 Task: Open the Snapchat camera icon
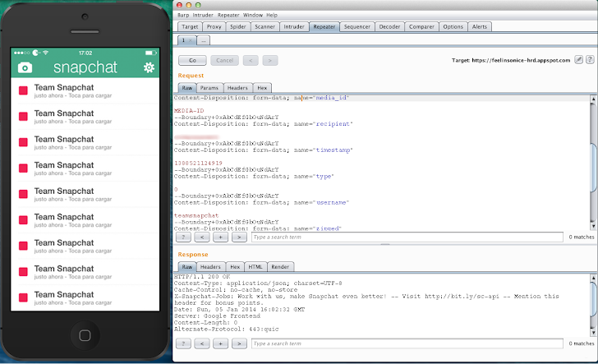(x=25, y=68)
